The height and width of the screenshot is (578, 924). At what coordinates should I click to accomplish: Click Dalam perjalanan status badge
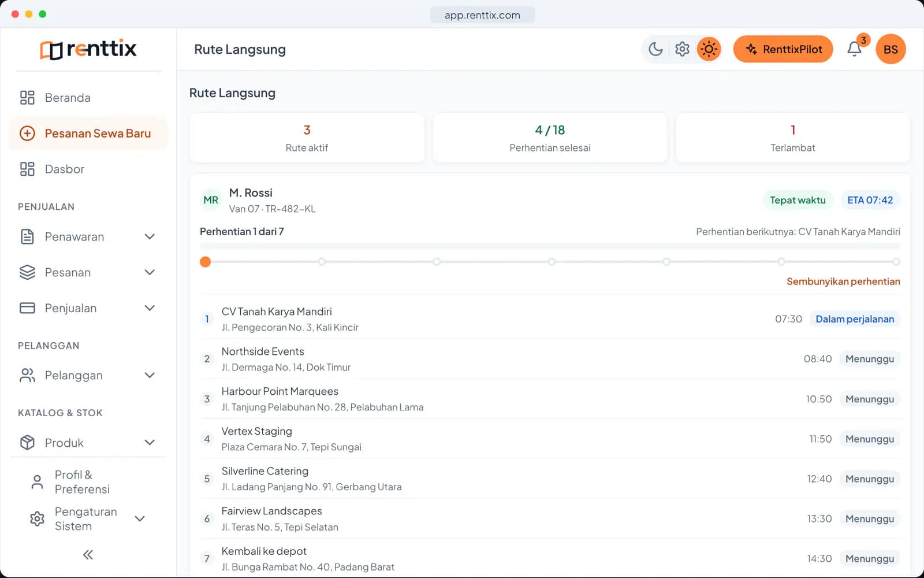coord(855,319)
